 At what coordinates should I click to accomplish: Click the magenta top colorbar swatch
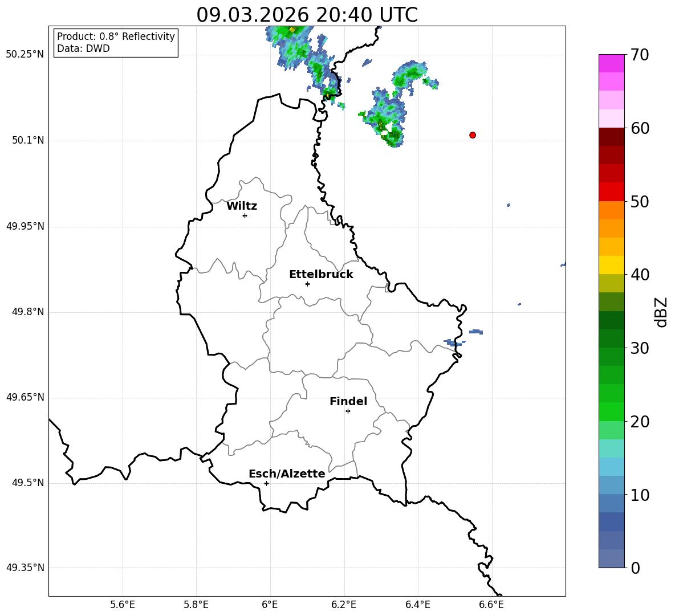pyautogui.click(x=612, y=63)
